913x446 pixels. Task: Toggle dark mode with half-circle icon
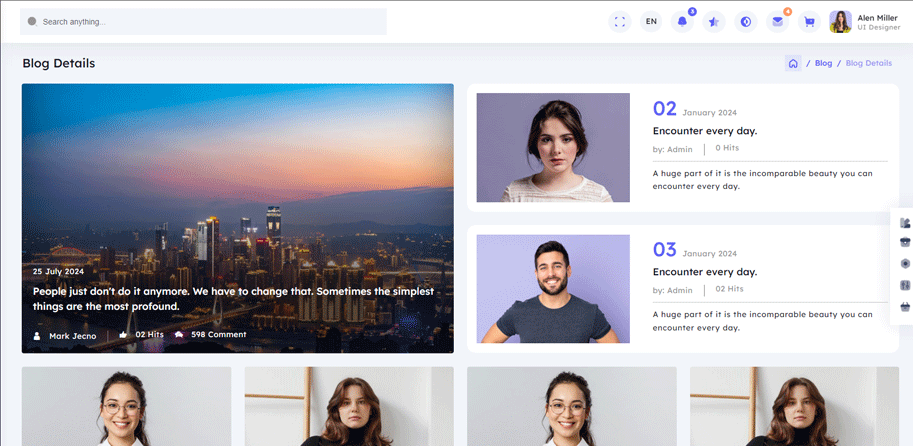tap(745, 22)
